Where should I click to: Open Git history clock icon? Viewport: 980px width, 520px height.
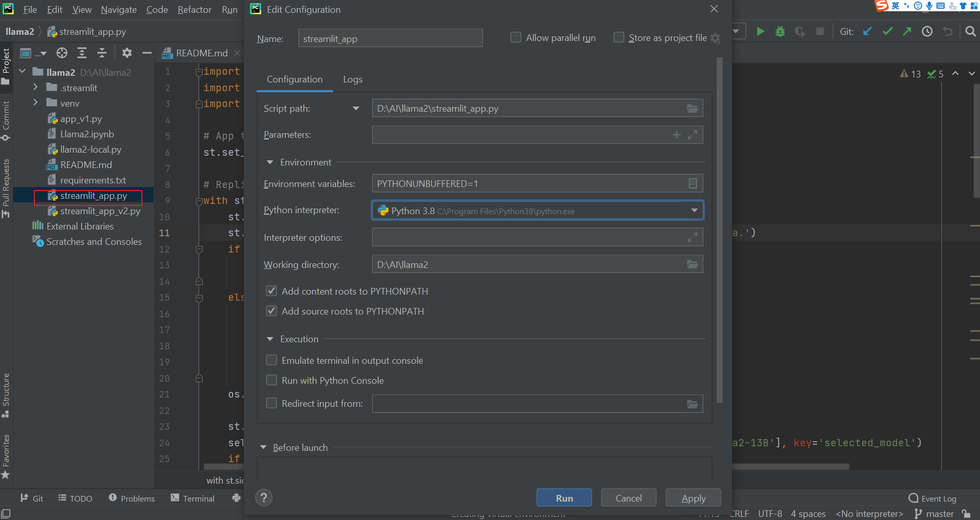[x=927, y=32]
